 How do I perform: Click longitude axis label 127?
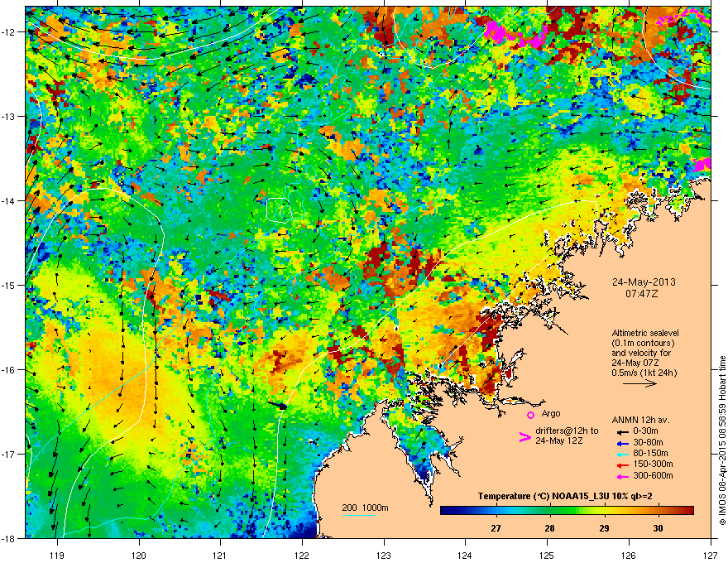pos(711,555)
